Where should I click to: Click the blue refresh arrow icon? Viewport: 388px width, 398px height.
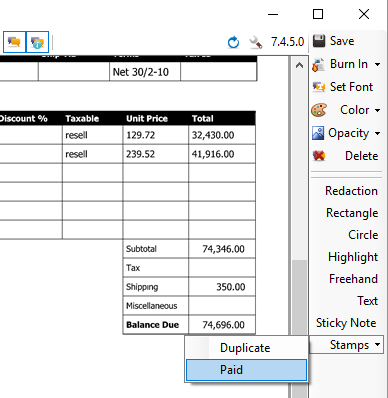(x=233, y=42)
